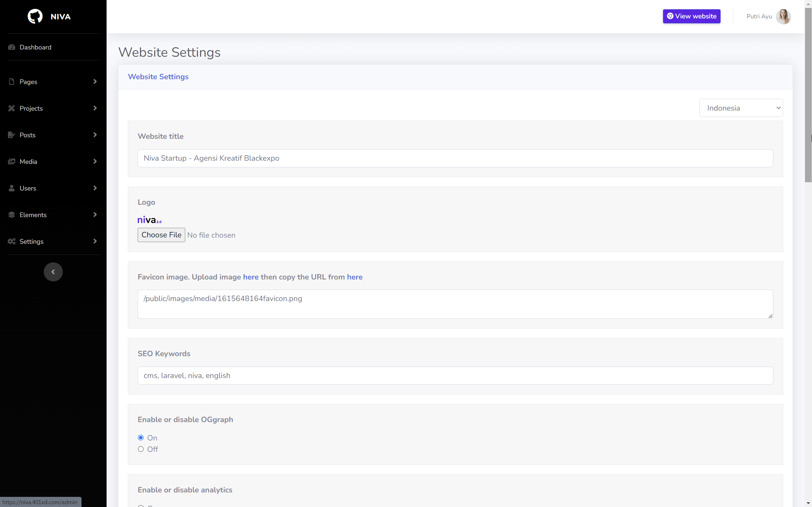Screen dimensions: 812x507
Task: Open Settings via the gear icon
Action: pyautogui.click(x=11, y=241)
